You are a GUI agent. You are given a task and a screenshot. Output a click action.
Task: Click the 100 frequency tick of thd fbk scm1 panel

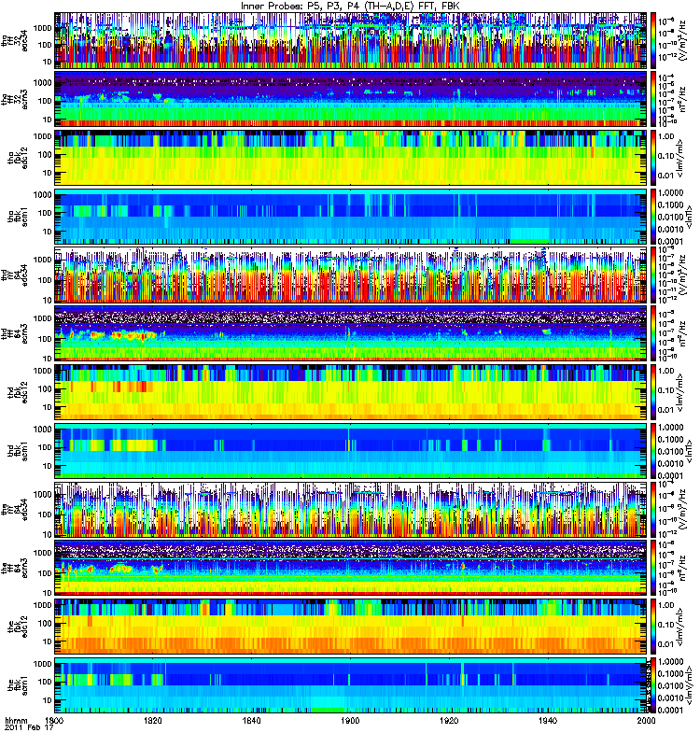[44, 447]
